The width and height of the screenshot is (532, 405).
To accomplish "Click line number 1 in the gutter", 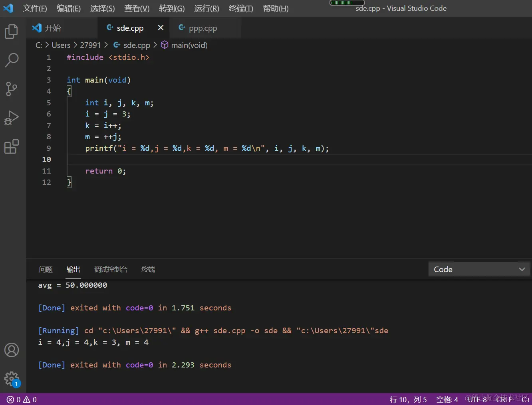I will click(x=49, y=57).
